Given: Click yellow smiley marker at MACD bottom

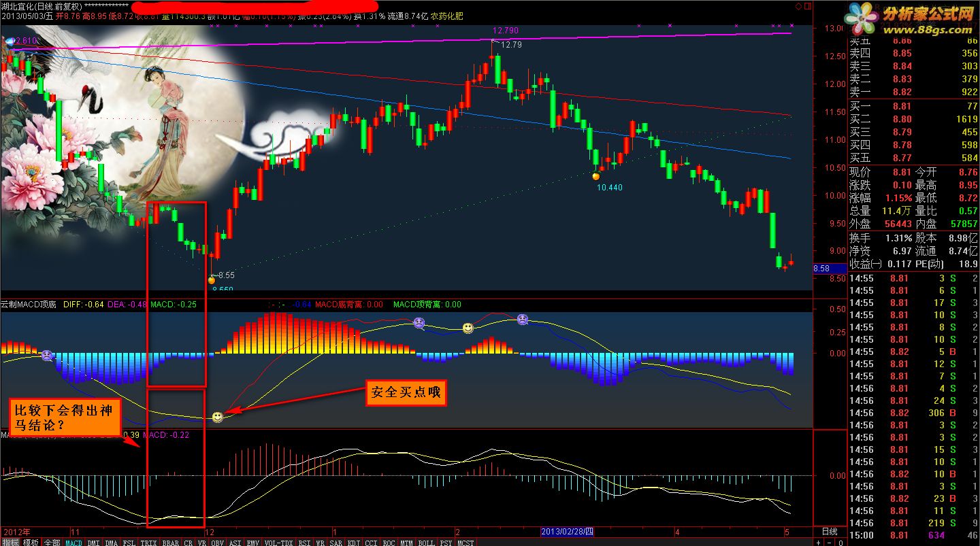Looking at the screenshot, I should point(217,416).
